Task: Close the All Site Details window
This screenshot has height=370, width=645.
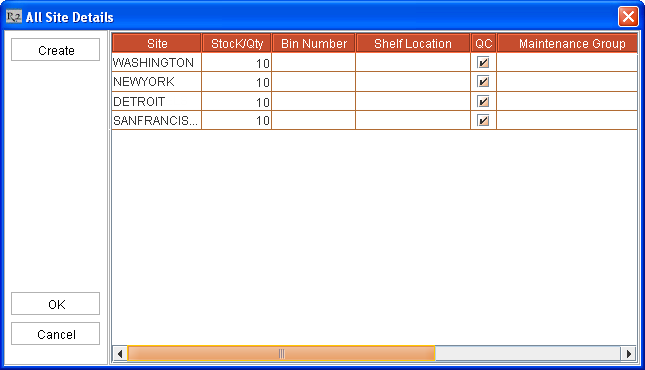Action: [x=628, y=17]
